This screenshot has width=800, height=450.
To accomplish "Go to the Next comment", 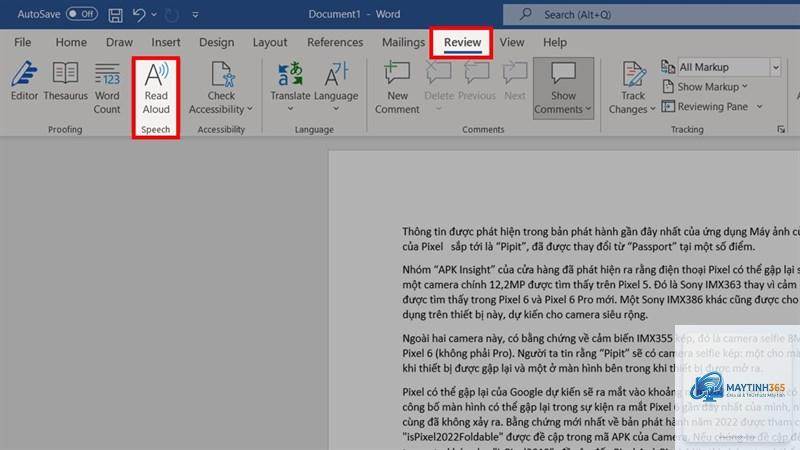I will point(515,82).
